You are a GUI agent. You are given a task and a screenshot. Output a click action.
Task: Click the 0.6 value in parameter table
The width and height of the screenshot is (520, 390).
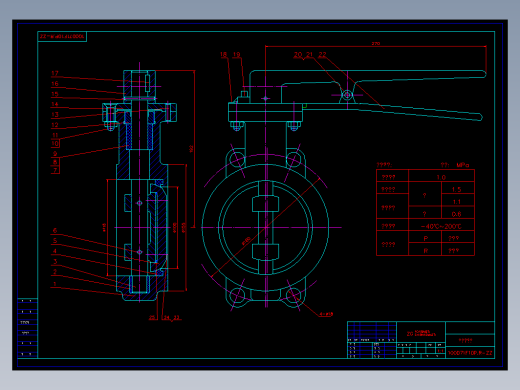pyautogui.click(x=457, y=214)
